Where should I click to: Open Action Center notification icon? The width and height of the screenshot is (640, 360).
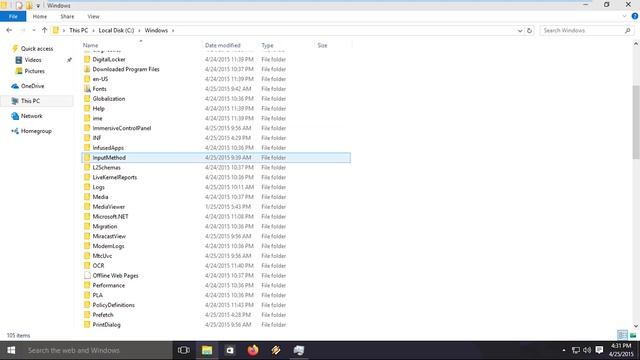tap(599, 350)
